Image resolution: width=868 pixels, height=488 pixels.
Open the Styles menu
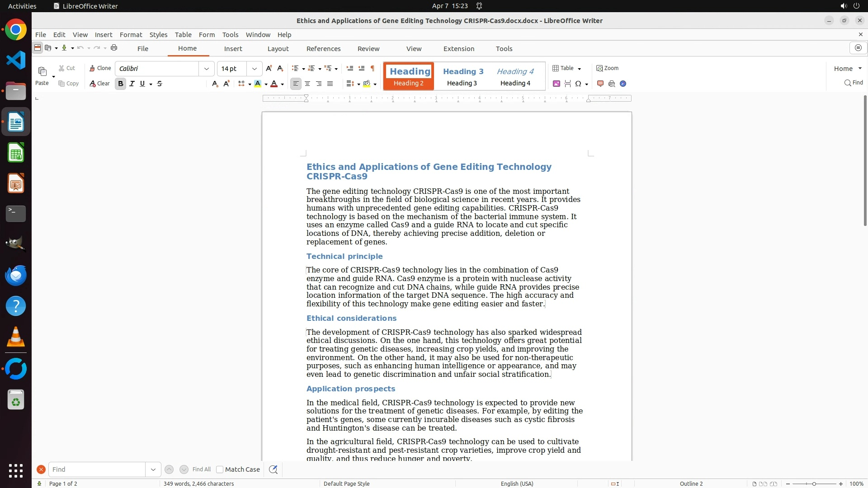(158, 34)
